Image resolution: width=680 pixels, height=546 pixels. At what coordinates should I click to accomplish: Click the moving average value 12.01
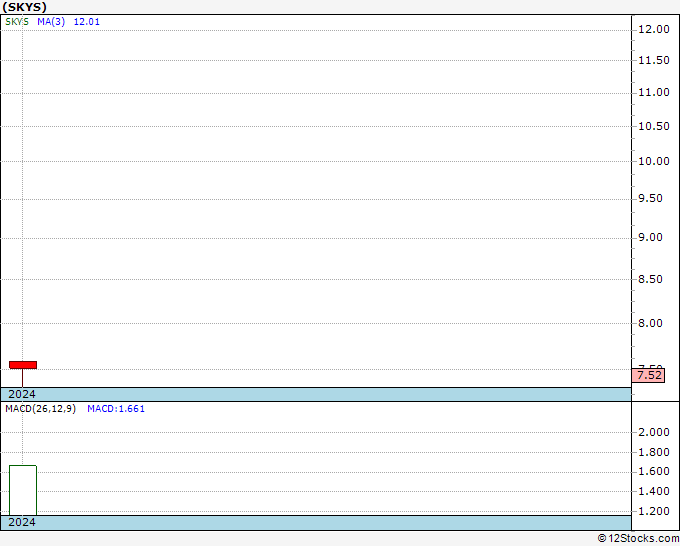(87, 22)
